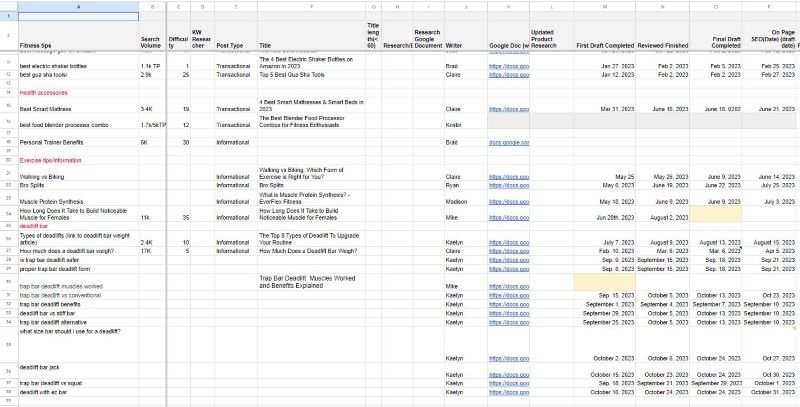
Task: Select the 'is trap bar deadlift safer' cell
Action: tap(79, 260)
